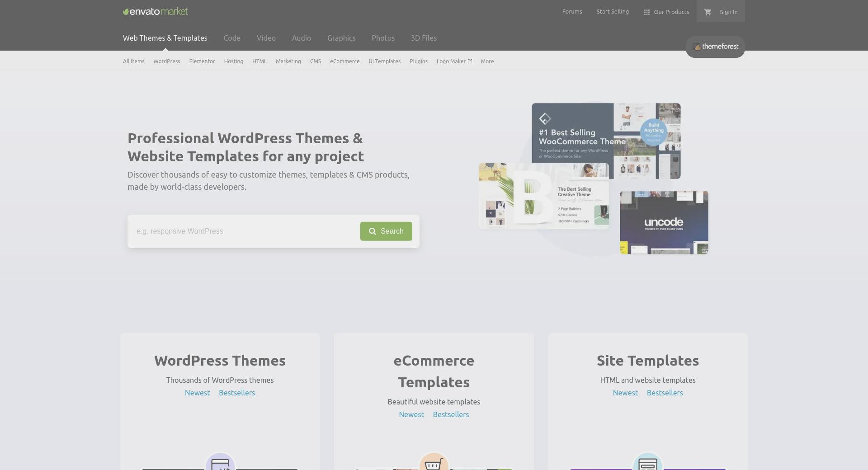868x470 pixels.
Task: Open WordPress sub-navigation menu
Action: [167, 61]
